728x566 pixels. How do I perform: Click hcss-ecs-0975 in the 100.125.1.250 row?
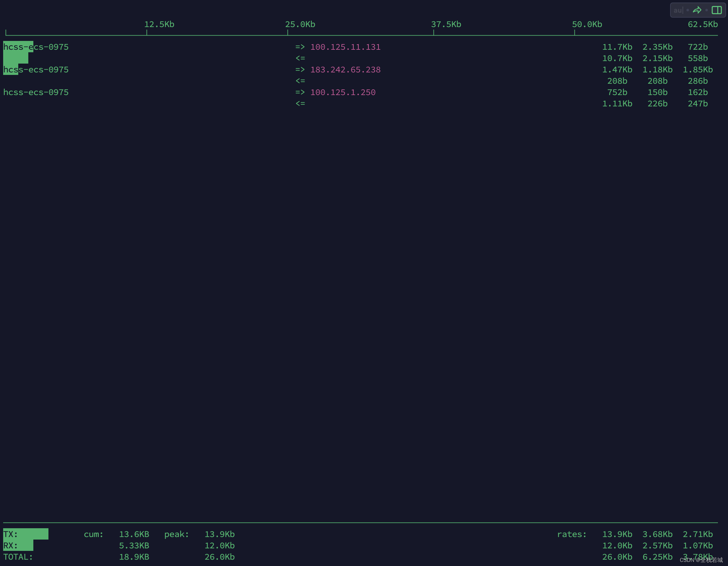tap(36, 92)
